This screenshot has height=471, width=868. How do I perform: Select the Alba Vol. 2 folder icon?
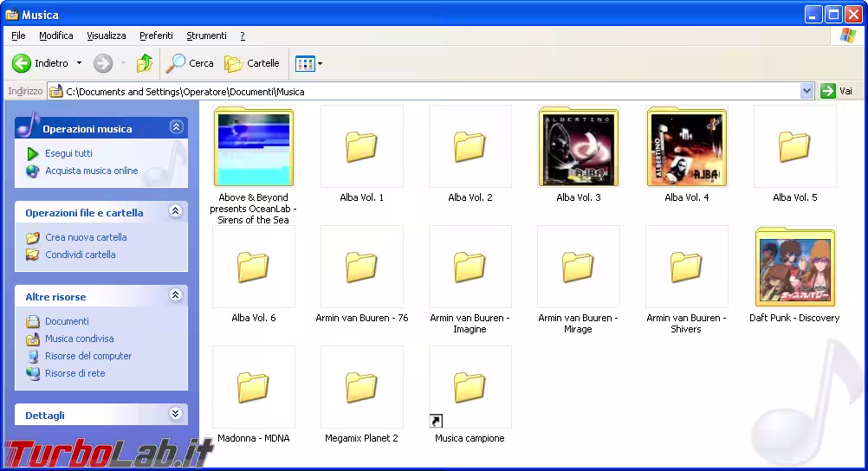click(x=470, y=146)
